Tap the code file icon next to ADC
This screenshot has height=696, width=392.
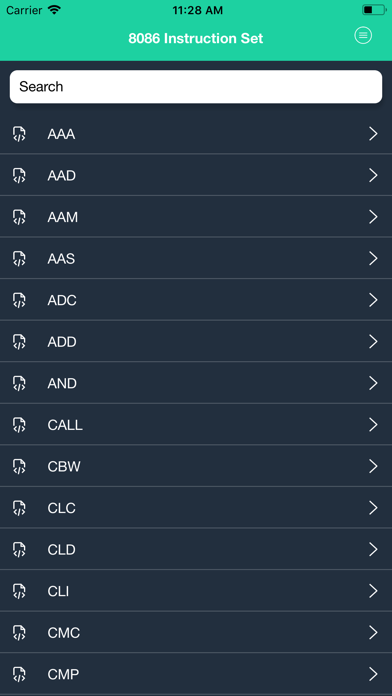(x=19, y=301)
